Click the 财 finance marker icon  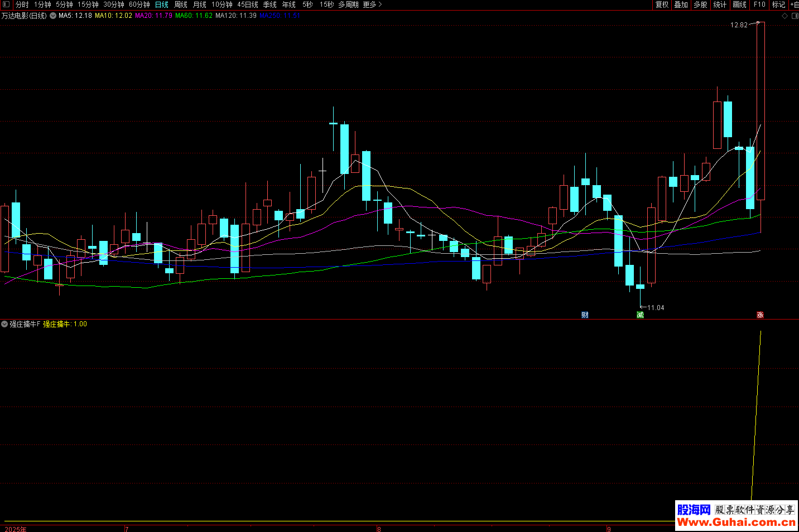[585, 315]
